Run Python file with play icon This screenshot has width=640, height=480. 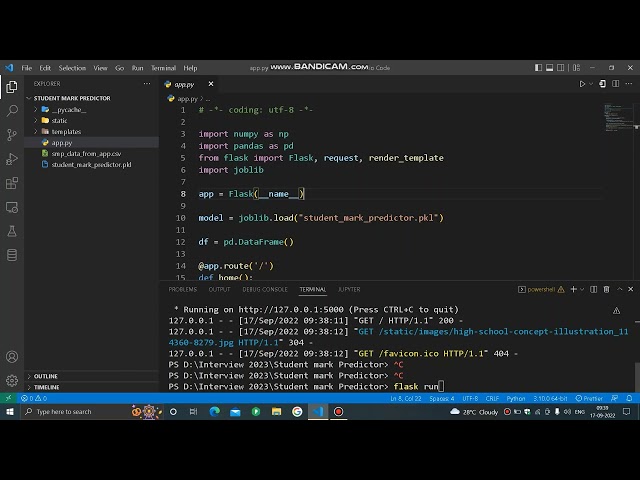(x=582, y=84)
